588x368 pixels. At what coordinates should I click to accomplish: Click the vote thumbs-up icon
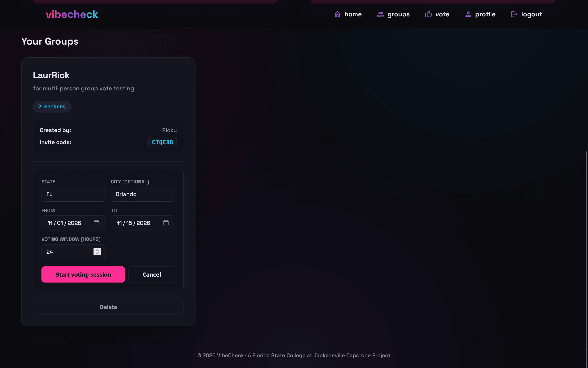pyautogui.click(x=428, y=14)
